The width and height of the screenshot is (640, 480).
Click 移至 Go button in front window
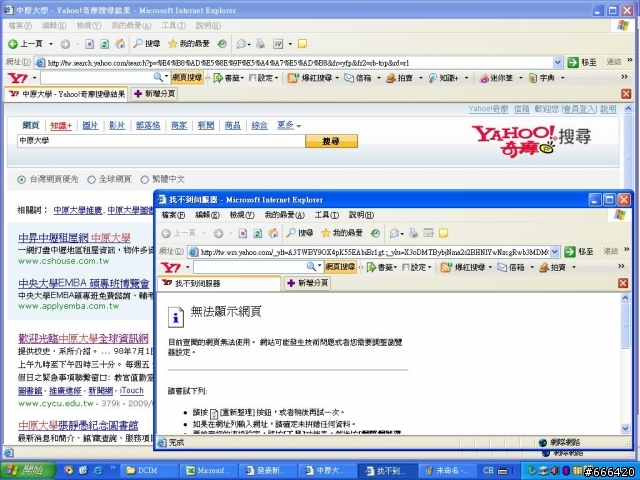[x=580, y=252]
